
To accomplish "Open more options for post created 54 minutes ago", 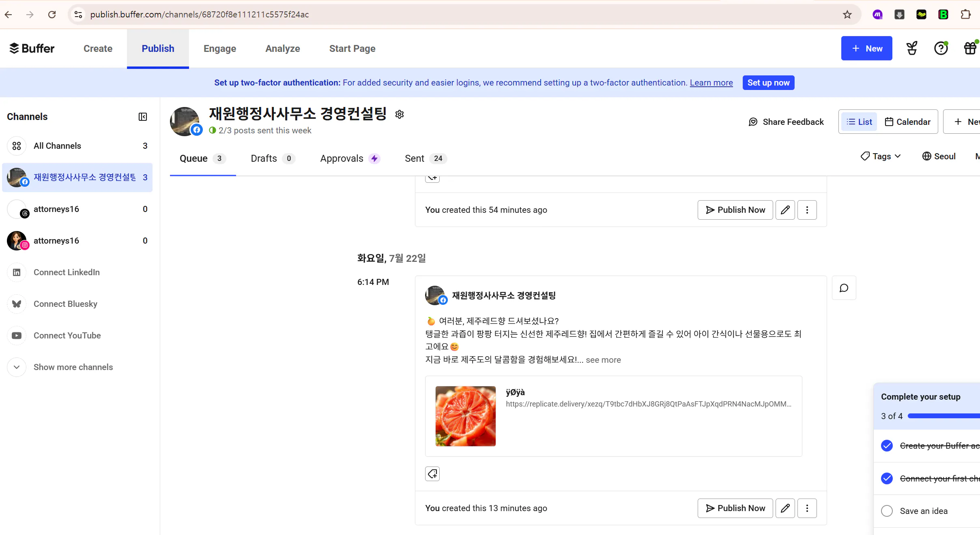I will pyautogui.click(x=807, y=210).
